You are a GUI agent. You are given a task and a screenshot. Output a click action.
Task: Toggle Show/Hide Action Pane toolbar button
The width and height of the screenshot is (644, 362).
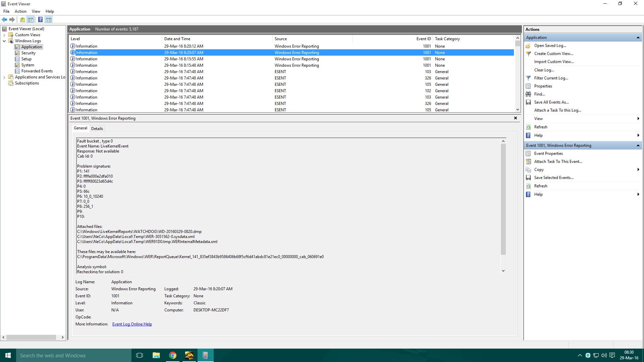coord(49,19)
